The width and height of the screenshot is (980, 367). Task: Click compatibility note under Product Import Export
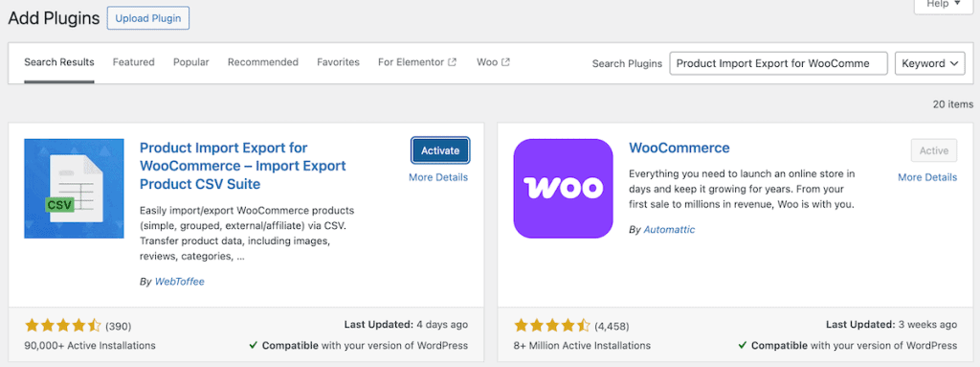pyautogui.click(x=358, y=345)
